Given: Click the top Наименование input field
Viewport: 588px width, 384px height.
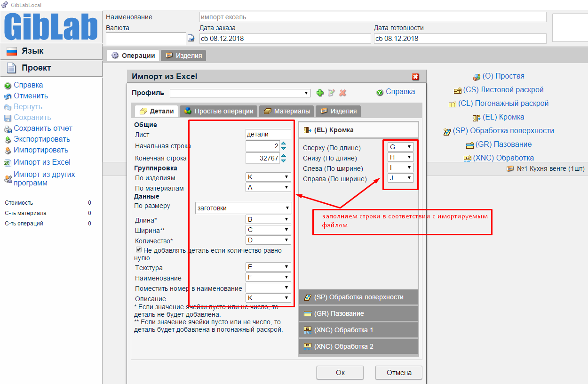Looking at the screenshot, I should coord(373,17).
